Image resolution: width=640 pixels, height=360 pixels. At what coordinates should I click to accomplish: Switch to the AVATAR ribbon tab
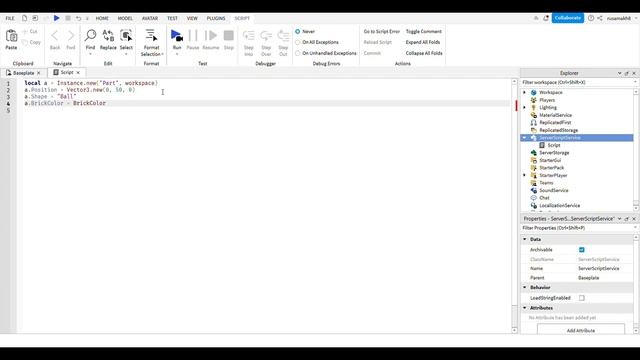pos(150,18)
